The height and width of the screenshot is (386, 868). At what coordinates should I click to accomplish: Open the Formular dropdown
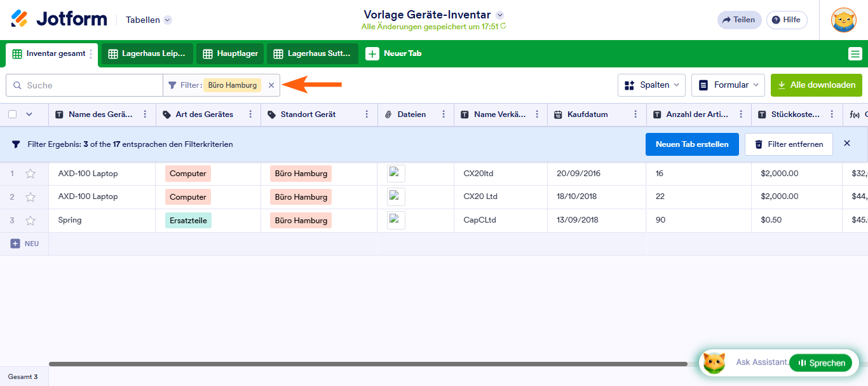(x=728, y=85)
